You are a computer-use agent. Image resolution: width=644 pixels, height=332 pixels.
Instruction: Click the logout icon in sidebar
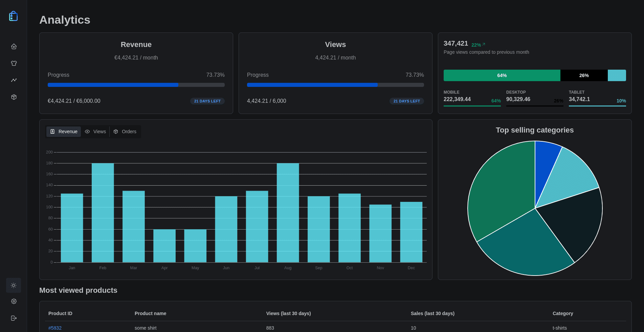(x=14, y=318)
